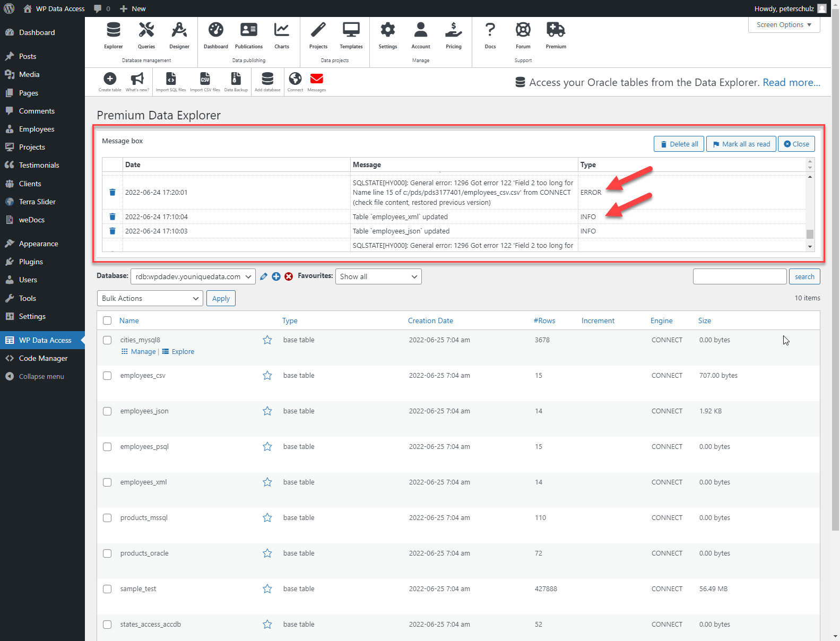Tick the products_oracle checkbox
This screenshot has width=840, height=641.
click(x=107, y=553)
